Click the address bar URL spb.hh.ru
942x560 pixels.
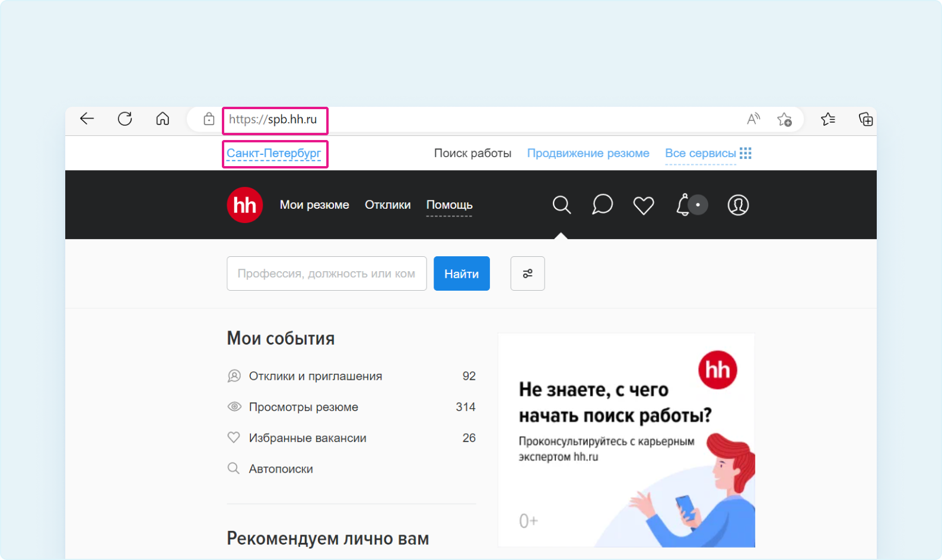pos(273,119)
